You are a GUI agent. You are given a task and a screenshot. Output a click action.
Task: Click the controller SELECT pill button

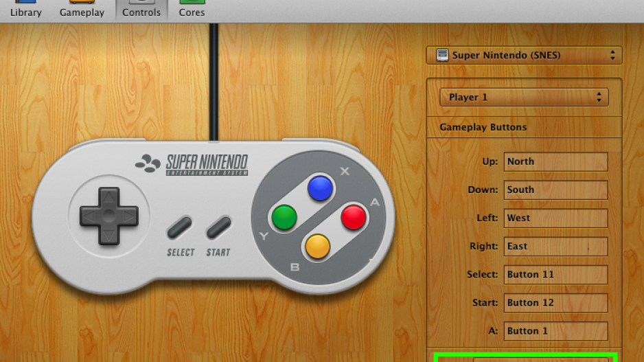click(179, 227)
